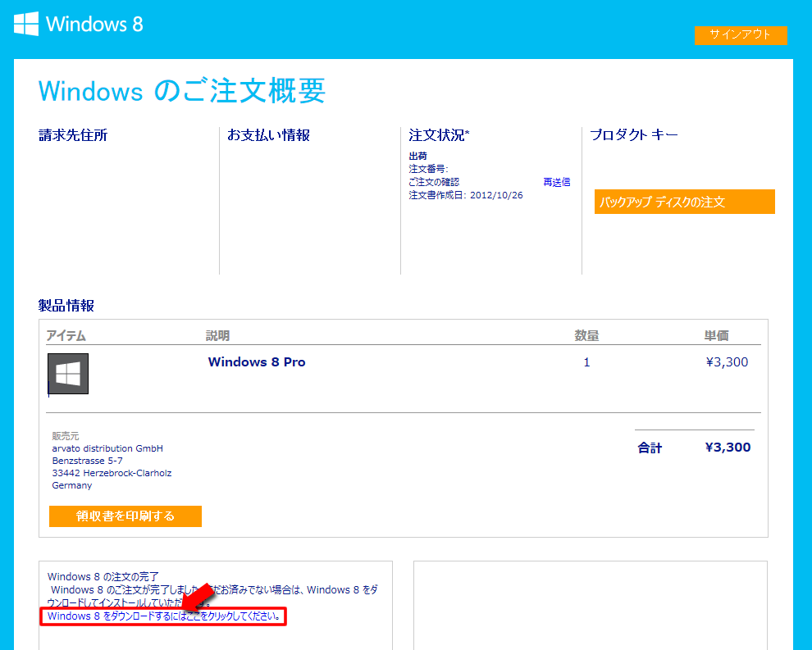812x650 pixels.
Task: Click the Windows 8 logo in header
Action: [78, 24]
